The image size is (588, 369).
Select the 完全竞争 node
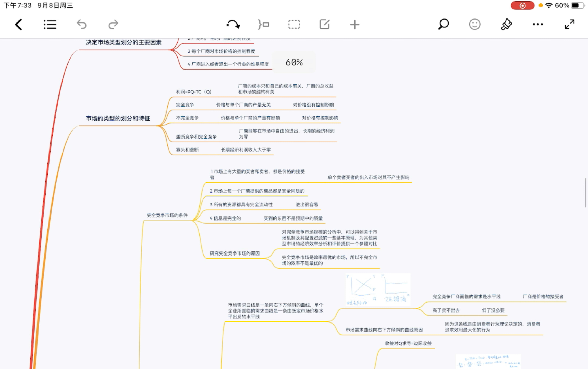pyautogui.click(x=185, y=105)
